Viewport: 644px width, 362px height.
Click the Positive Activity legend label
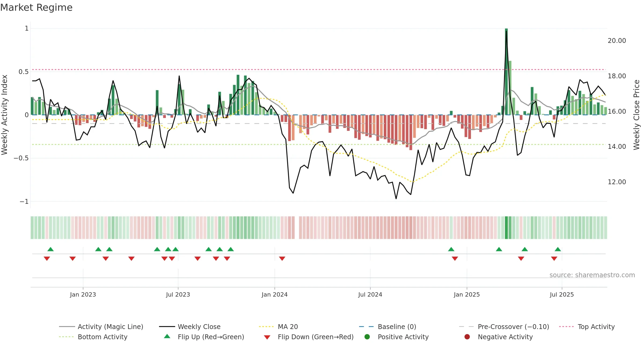click(x=403, y=337)
